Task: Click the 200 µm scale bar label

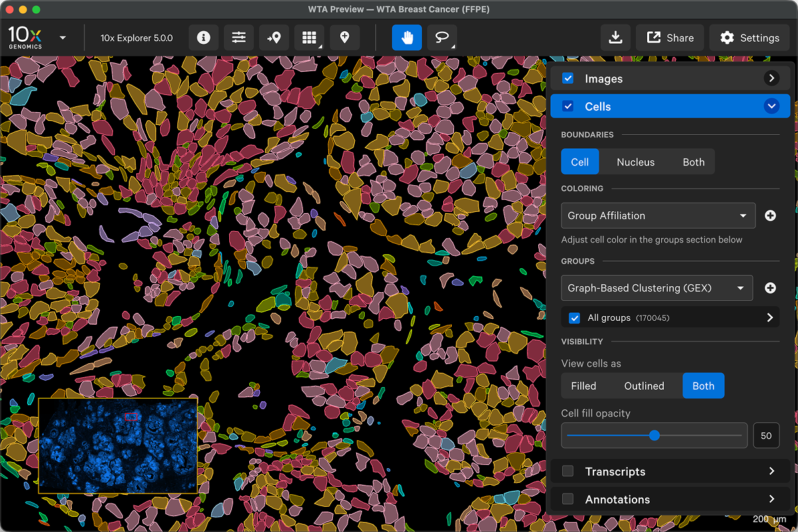Action: 770,519
